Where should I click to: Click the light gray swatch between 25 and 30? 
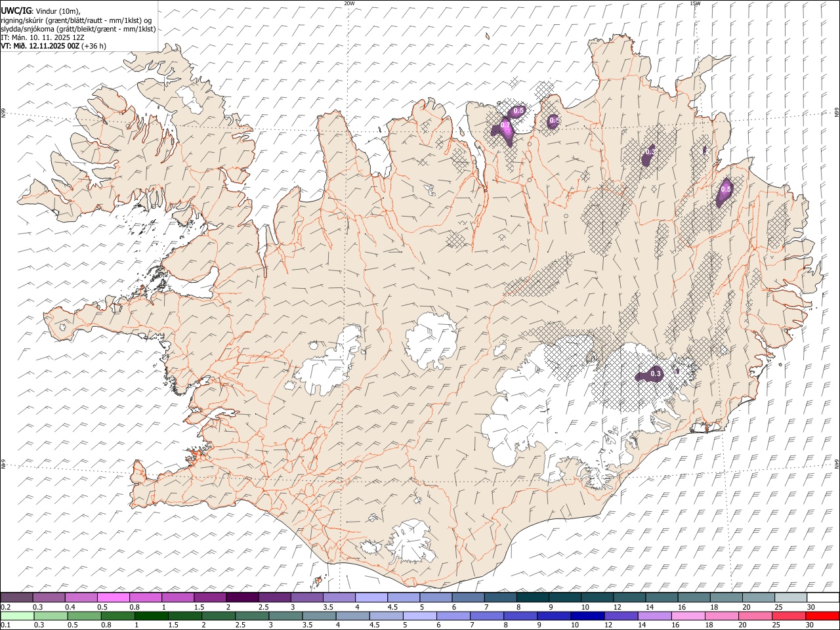point(790,598)
